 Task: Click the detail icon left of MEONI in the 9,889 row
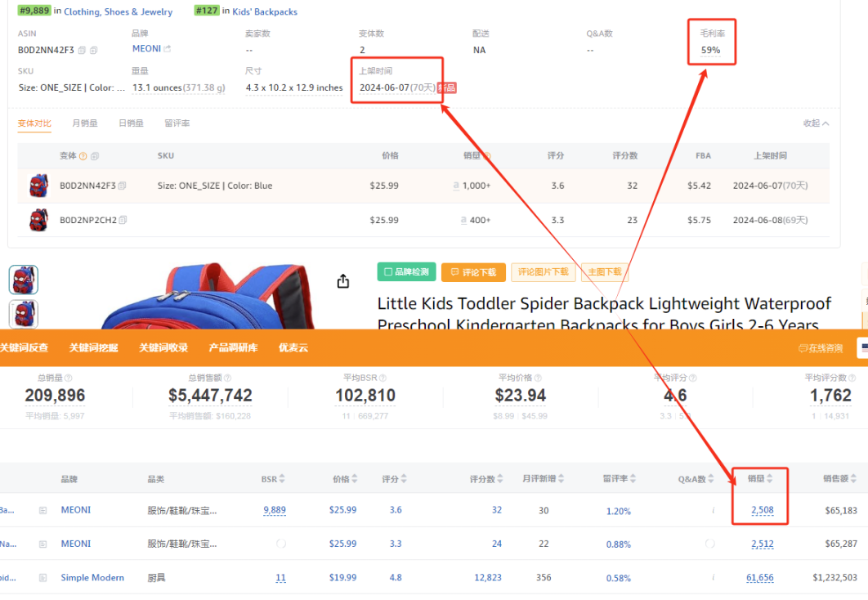coord(43,510)
